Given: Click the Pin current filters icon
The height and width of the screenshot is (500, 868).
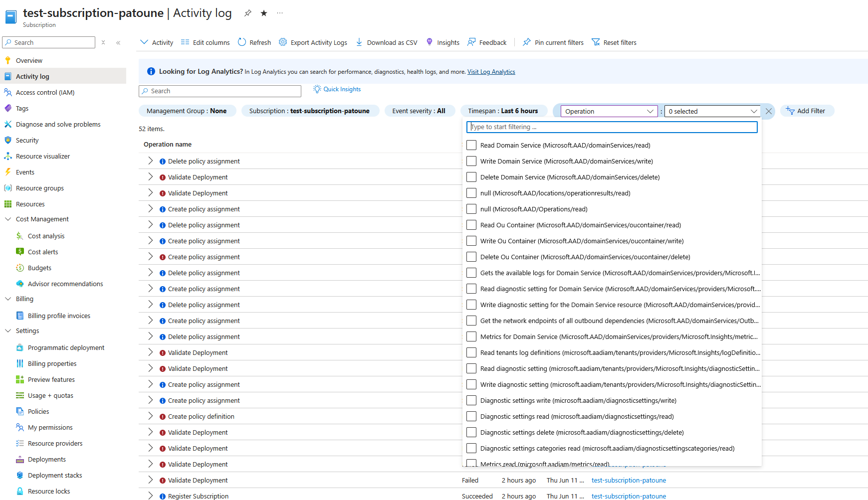Looking at the screenshot, I should 527,42.
